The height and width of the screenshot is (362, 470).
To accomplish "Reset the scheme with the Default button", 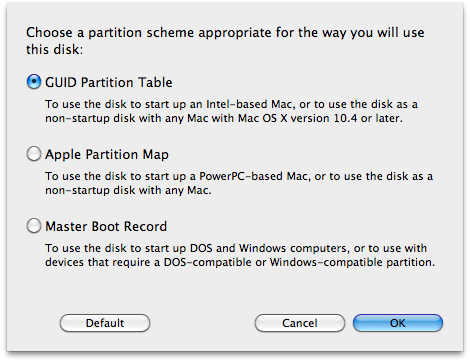I will pos(105,323).
